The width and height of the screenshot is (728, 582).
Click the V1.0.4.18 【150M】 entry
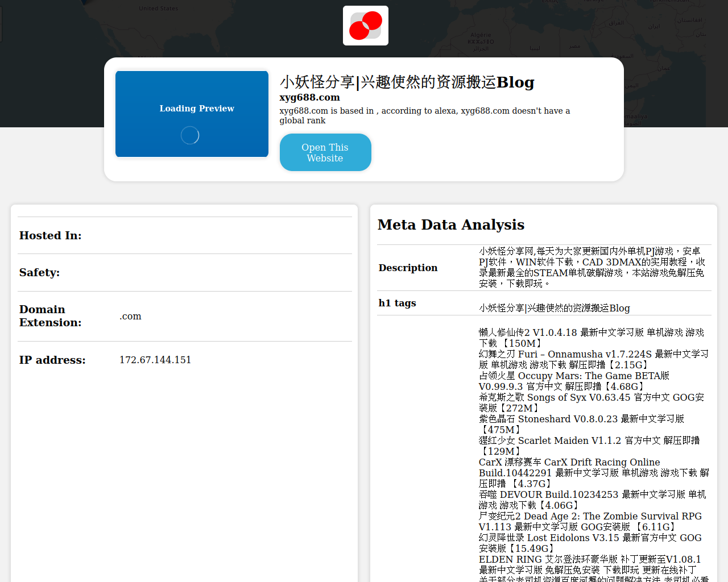click(591, 338)
